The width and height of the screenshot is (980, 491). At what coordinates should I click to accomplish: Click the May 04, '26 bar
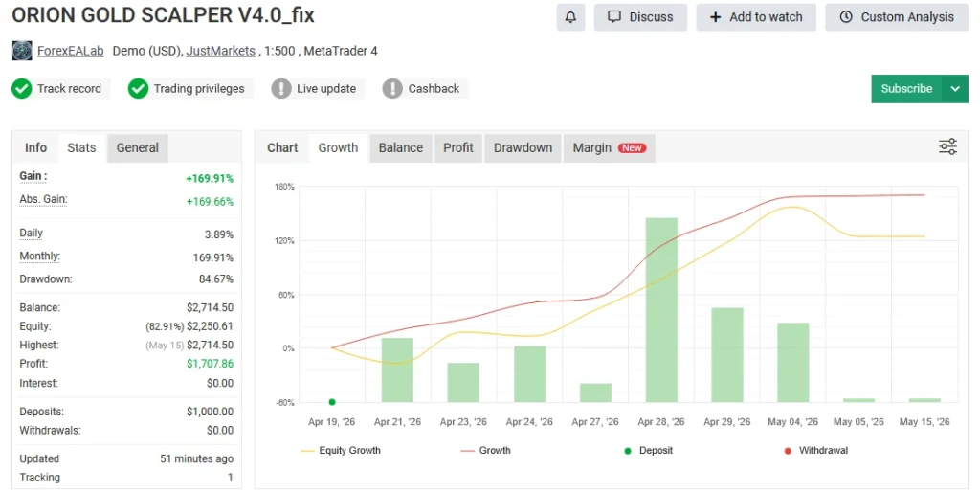click(x=793, y=363)
